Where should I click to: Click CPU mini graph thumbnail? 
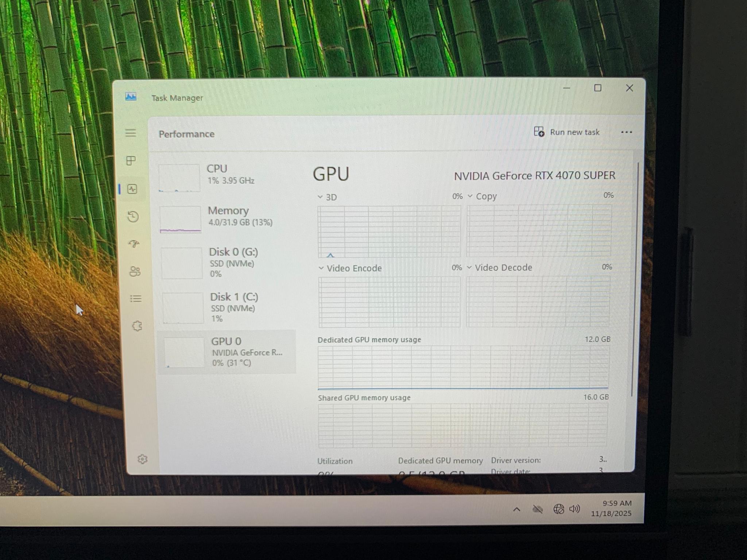(179, 178)
